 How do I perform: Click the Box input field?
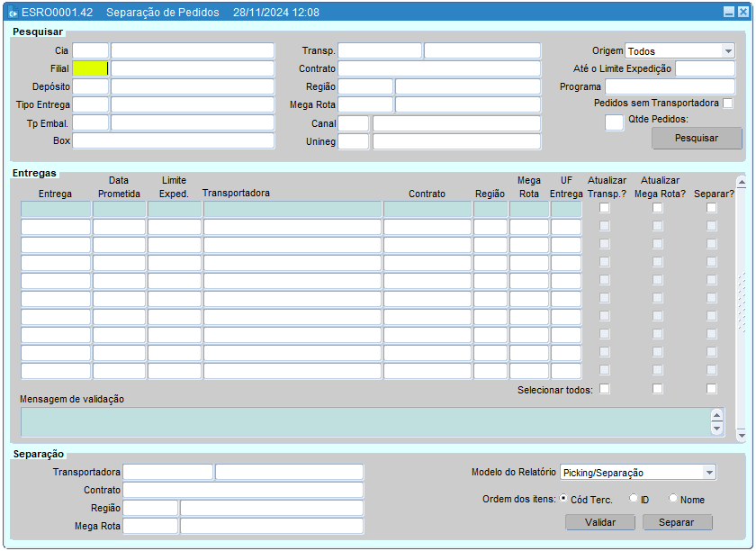pos(173,140)
